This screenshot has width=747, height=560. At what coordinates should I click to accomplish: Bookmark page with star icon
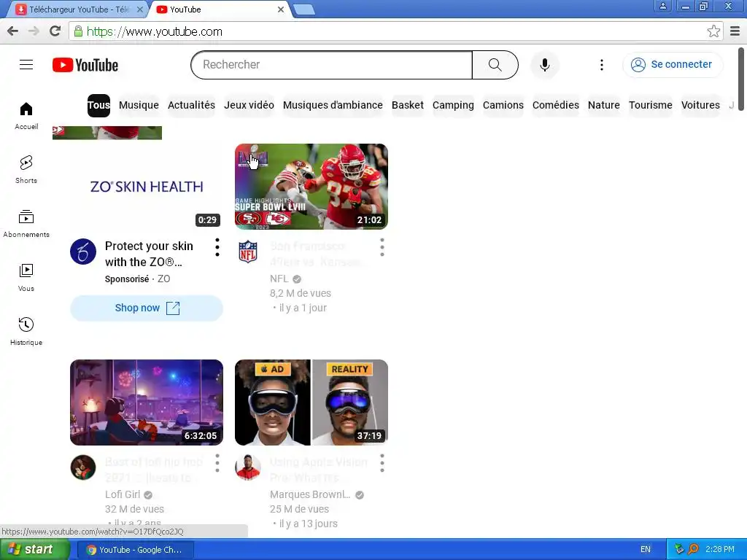pyautogui.click(x=713, y=31)
